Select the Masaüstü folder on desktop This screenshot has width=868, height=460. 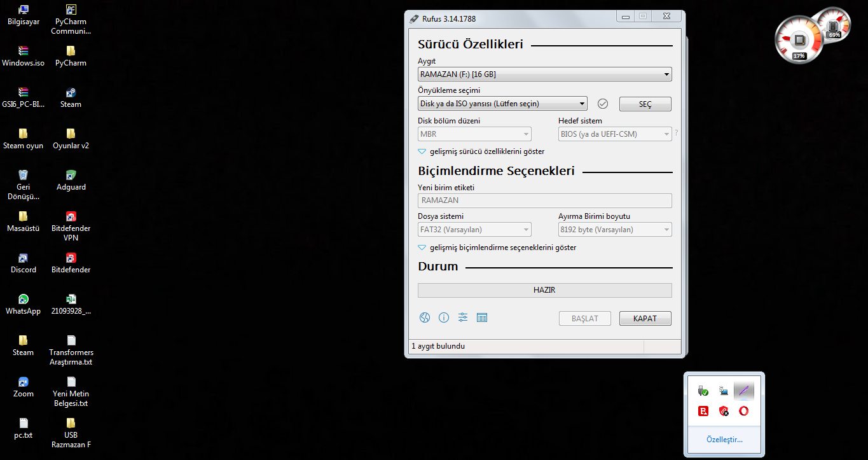[x=24, y=221]
